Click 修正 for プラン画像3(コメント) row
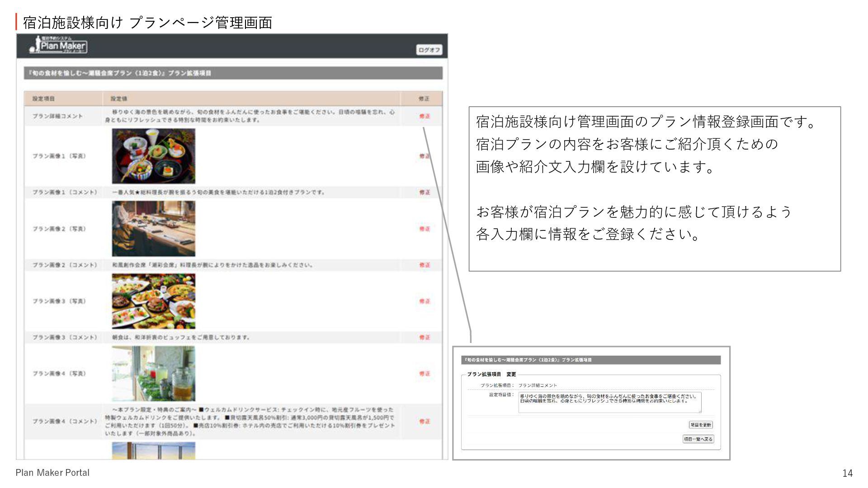This screenshot has height=488, width=868. [425, 338]
